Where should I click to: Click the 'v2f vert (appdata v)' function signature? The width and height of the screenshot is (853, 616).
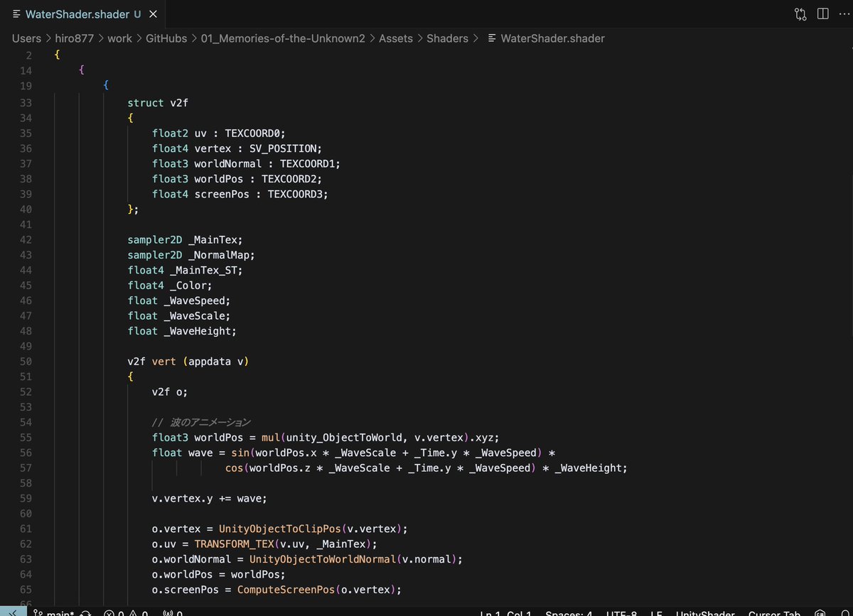188,362
